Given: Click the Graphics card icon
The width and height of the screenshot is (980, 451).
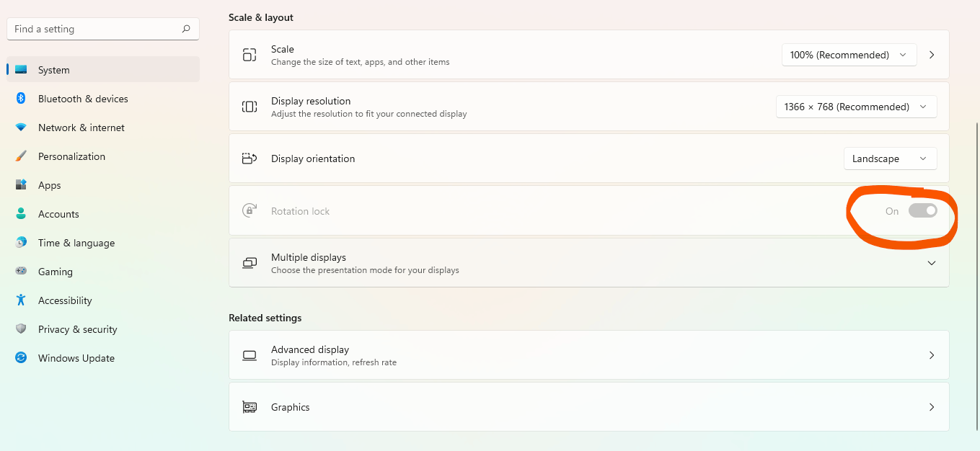Looking at the screenshot, I should [x=250, y=407].
